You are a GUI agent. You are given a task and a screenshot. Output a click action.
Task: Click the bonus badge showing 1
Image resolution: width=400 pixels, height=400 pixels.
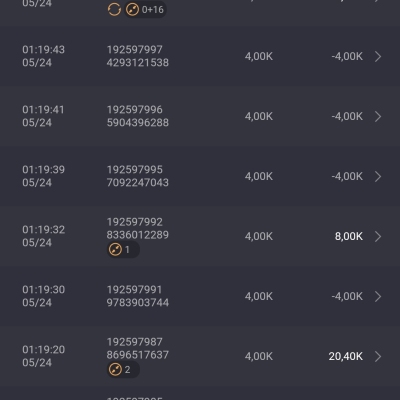[123, 249]
